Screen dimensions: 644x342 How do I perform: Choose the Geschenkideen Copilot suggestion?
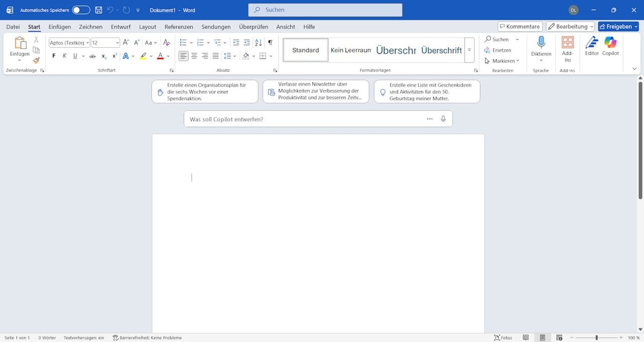(427, 92)
